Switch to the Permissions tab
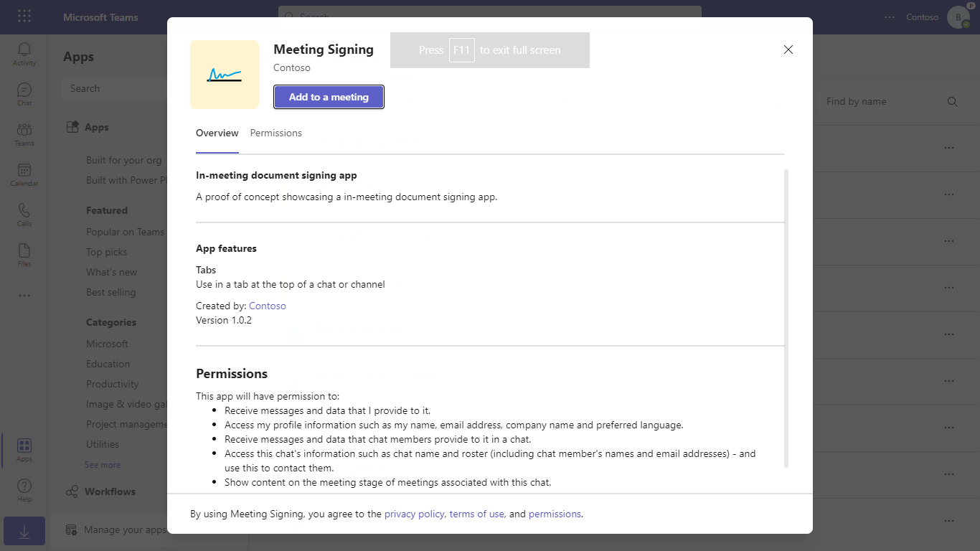This screenshot has width=980, height=551. click(x=275, y=133)
